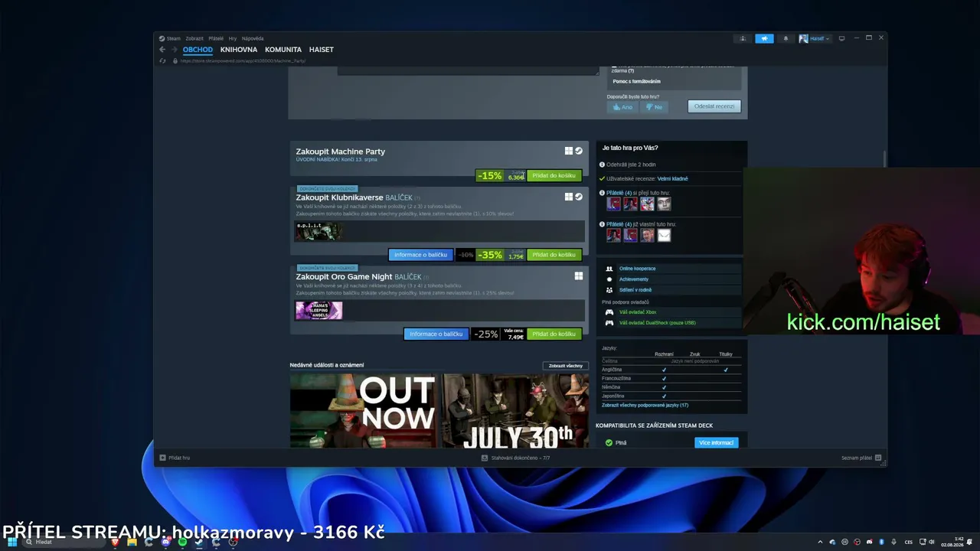Image resolution: width=980 pixels, height=551 pixels.
Task: Switch to KNIHOVNA library tab
Action: pyautogui.click(x=239, y=50)
